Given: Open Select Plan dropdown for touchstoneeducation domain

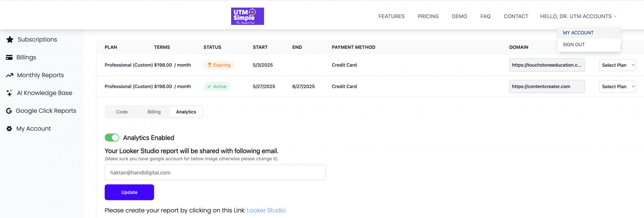Looking at the screenshot, I should coord(617,65).
